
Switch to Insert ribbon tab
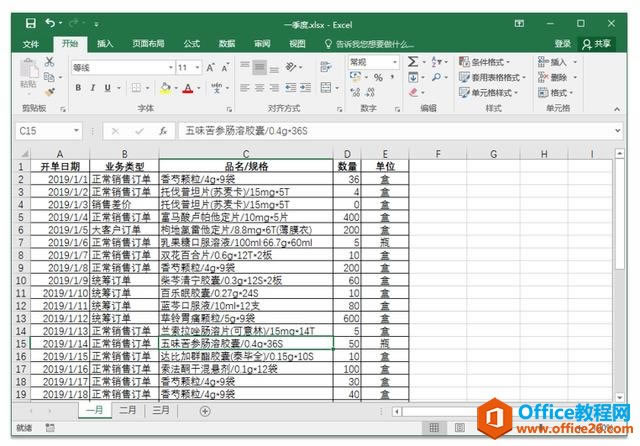click(105, 43)
